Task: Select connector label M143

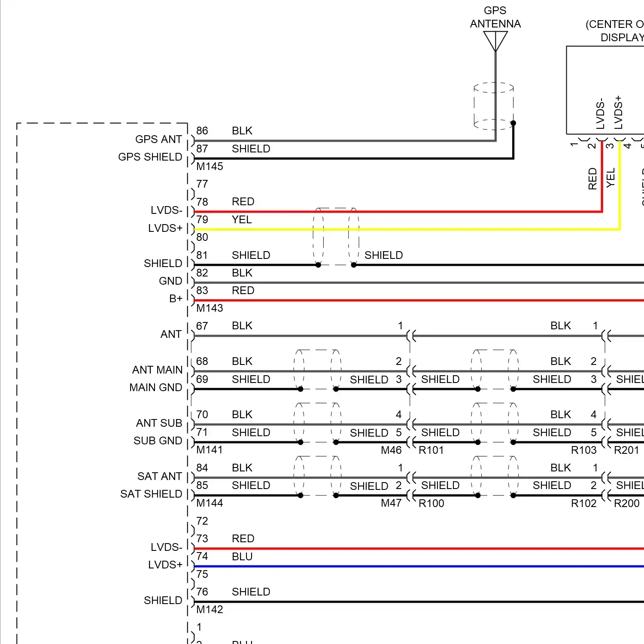Action: coord(210,308)
